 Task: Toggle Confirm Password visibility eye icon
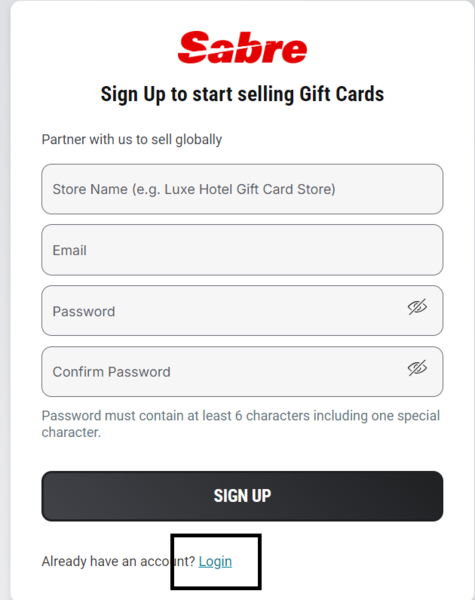tap(417, 368)
